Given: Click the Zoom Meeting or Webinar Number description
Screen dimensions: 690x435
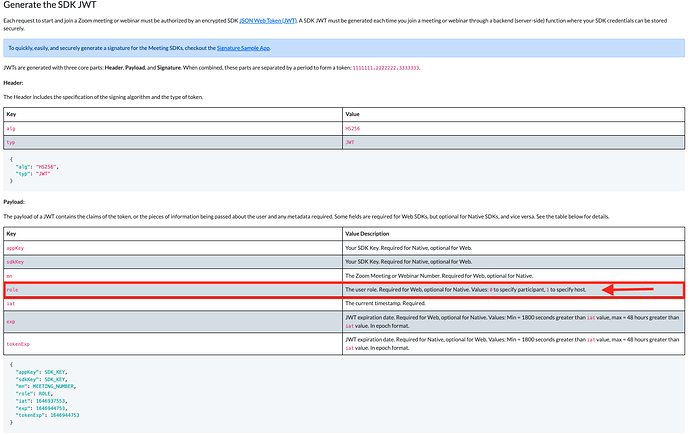Looking at the screenshot, I should (x=439, y=276).
